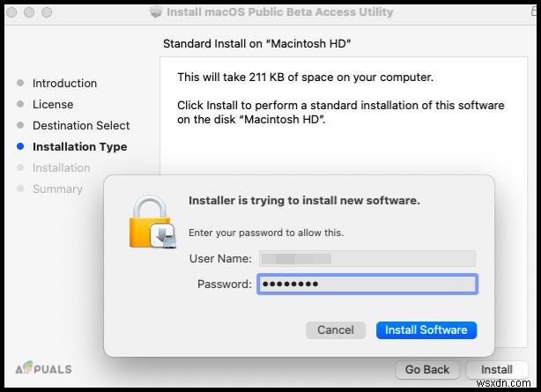Focus the Password input field

[367, 284]
